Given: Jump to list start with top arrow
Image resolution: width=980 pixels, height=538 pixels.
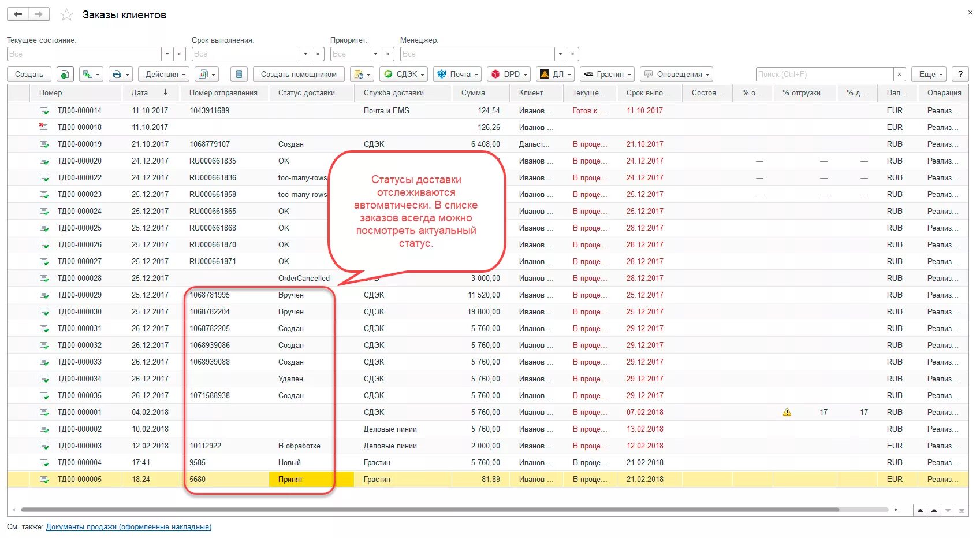Looking at the screenshot, I should pyautogui.click(x=920, y=510).
